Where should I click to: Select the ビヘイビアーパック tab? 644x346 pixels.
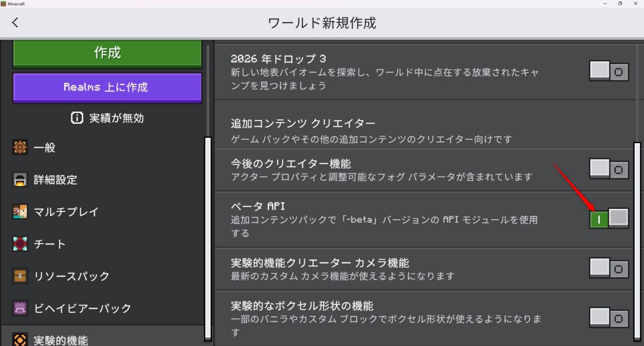click(x=103, y=308)
